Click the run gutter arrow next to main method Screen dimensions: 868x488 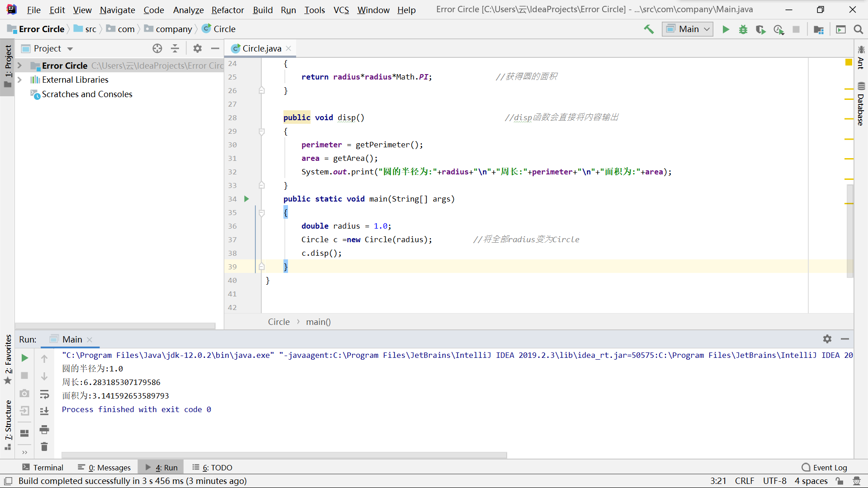[x=246, y=199]
